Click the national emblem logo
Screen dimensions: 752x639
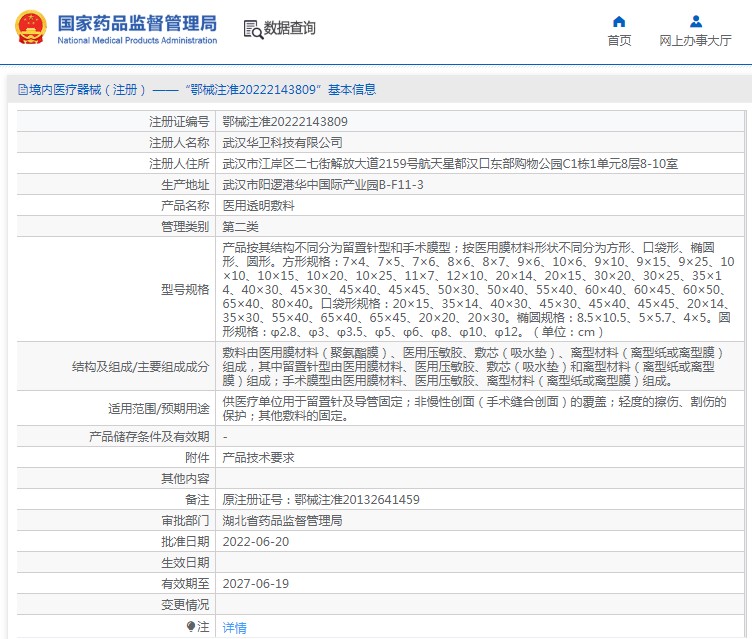click(30, 28)
